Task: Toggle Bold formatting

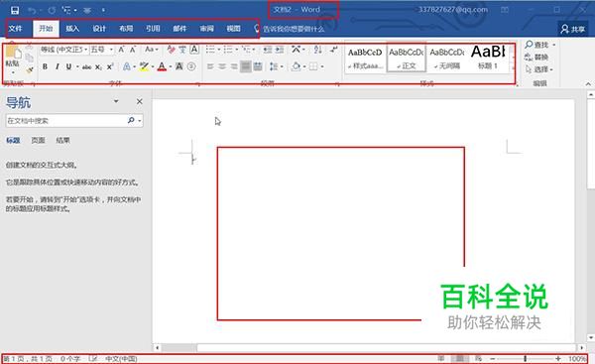Action: click(45, 66)
